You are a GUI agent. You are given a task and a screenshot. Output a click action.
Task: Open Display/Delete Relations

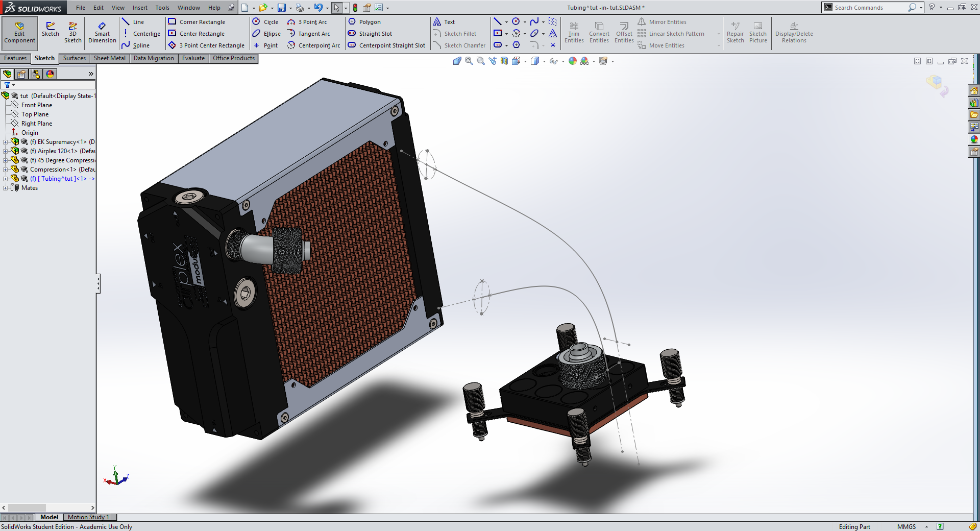tap(794, 33)
